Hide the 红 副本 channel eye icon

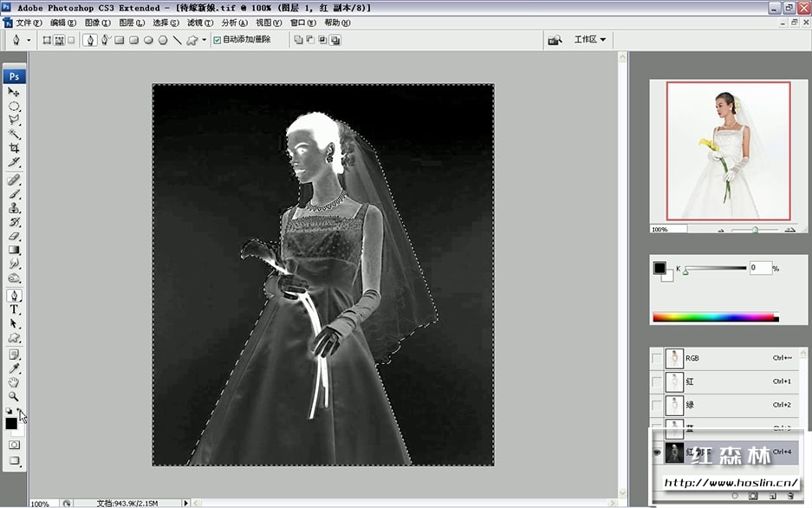(657, 452)
